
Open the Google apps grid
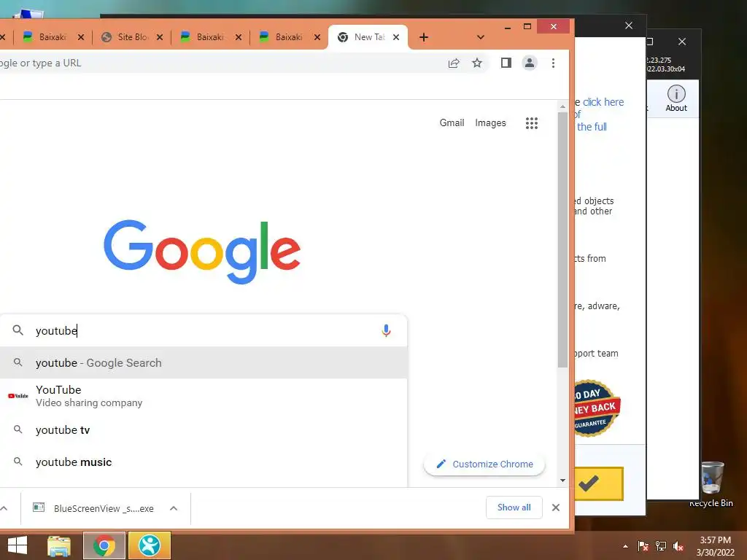click(x=532, y=123)
